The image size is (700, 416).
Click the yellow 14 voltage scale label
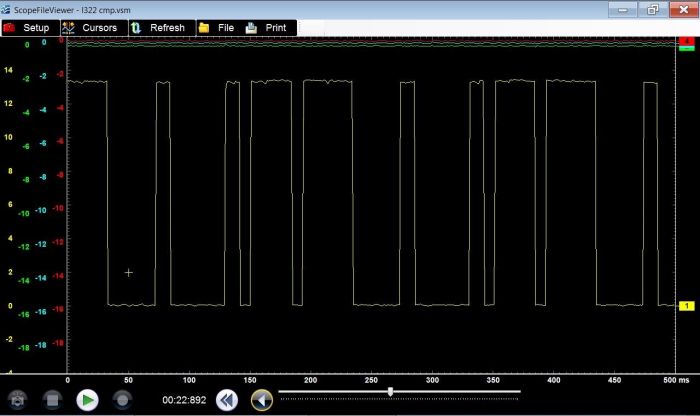tap(8, 70)
